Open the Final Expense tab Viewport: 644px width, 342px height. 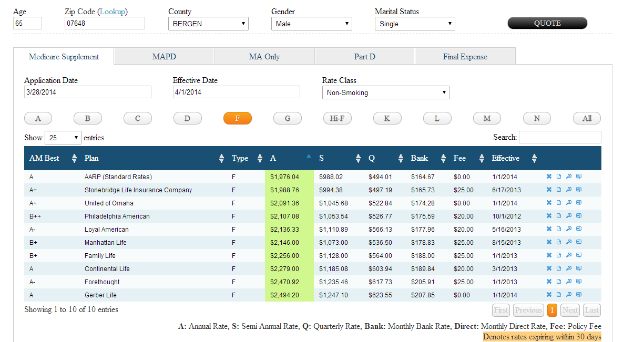(x=465, y=57)
